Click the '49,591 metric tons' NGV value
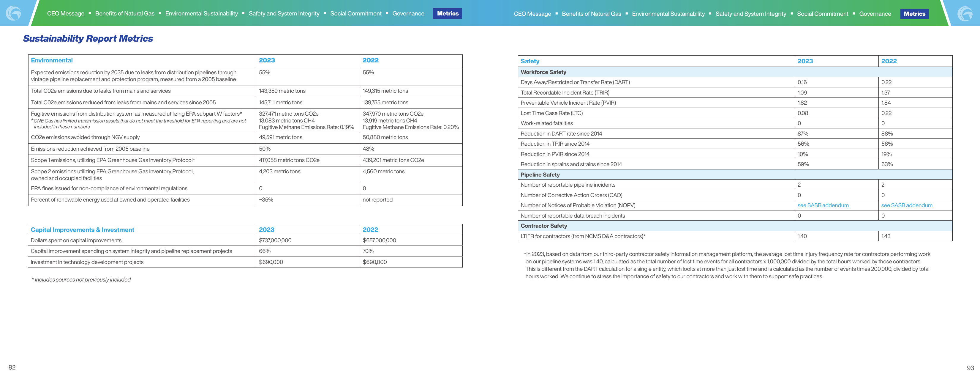Viewport: 980px width, 379px height. pyautogui.click(x=280, y=137)
